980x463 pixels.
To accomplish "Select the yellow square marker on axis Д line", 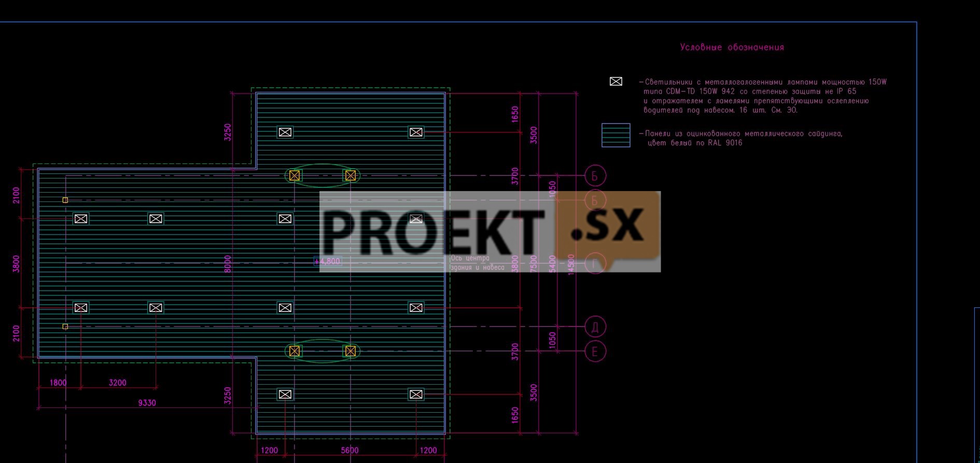I will pyautogui.click(x=65, y=326).
